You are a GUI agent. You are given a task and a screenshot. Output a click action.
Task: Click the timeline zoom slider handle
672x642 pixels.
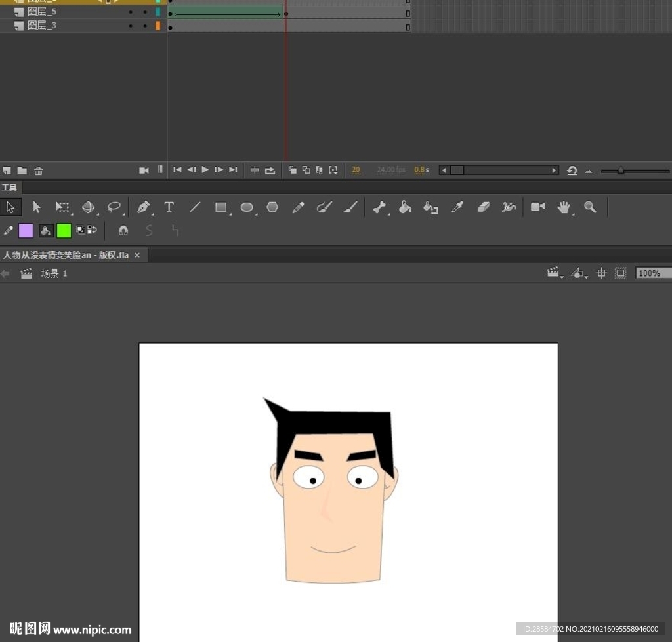621,171
